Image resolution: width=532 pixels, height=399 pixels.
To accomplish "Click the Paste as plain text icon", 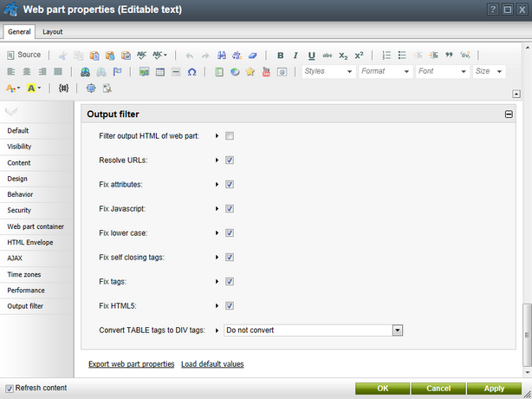I will tap(110, 55).
